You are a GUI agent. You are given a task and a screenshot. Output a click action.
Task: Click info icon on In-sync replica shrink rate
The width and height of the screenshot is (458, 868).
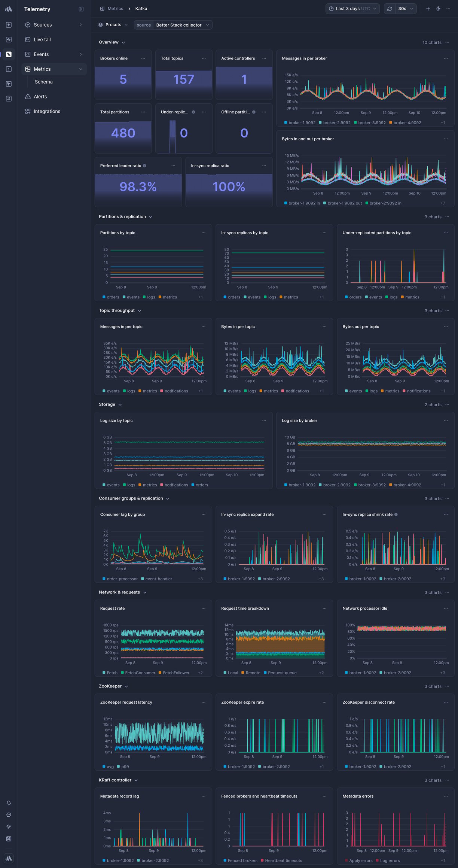point(396,515)
